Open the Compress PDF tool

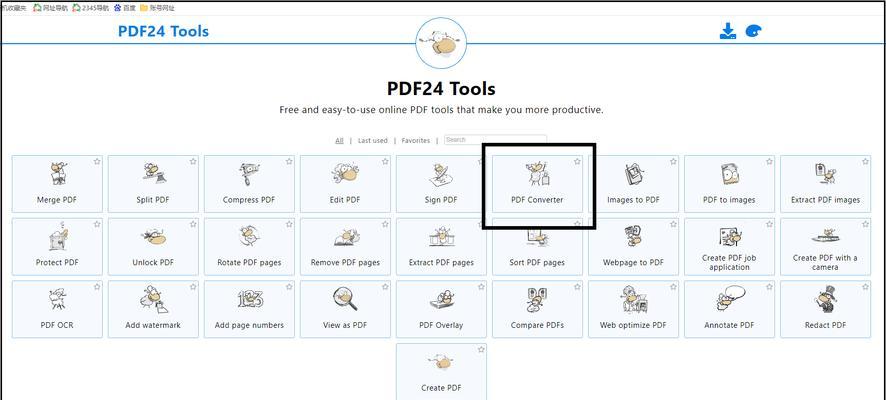pyautogui.click(x=249, y=184)
